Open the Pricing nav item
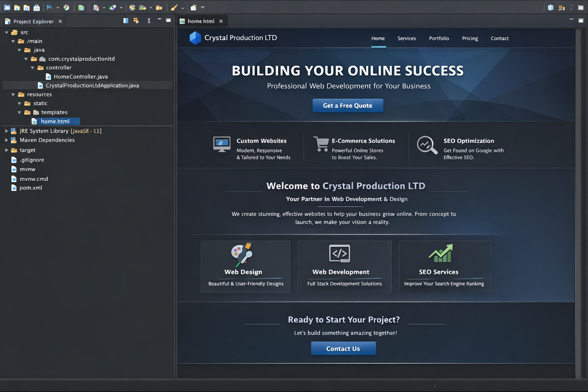588x392 pixels. point(470,38)
